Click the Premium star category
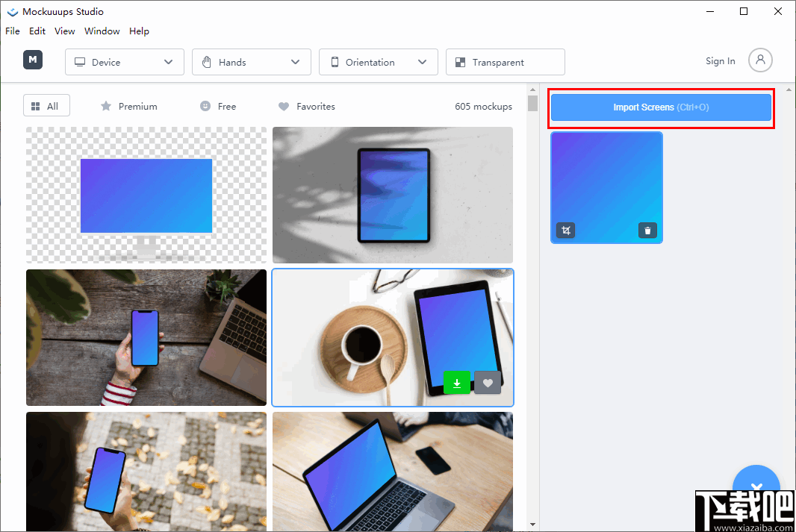 point(128,106)
